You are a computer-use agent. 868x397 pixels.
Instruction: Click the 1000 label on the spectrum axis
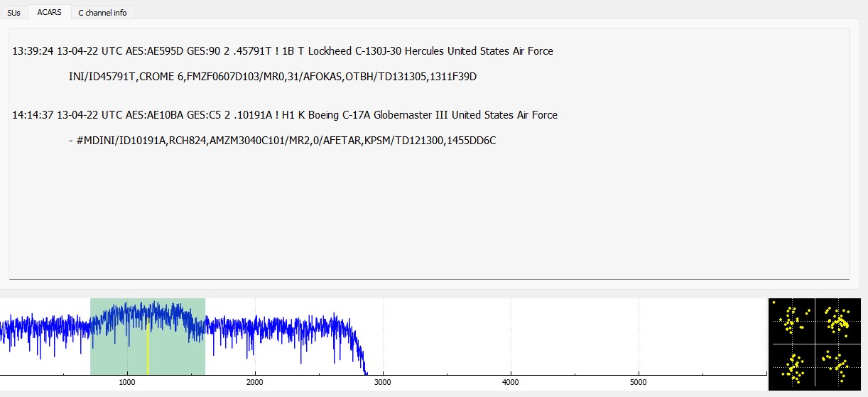[x=127, y=382]
